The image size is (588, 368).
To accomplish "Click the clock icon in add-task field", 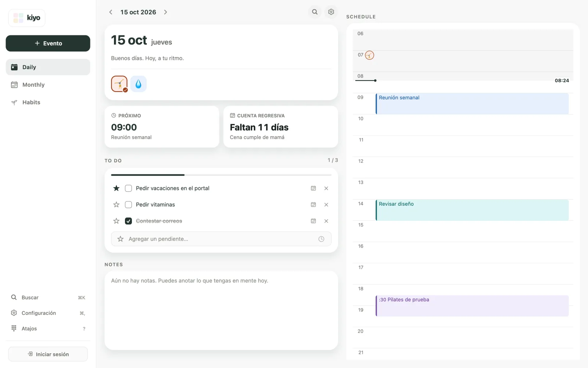I will tap(321, 239).
